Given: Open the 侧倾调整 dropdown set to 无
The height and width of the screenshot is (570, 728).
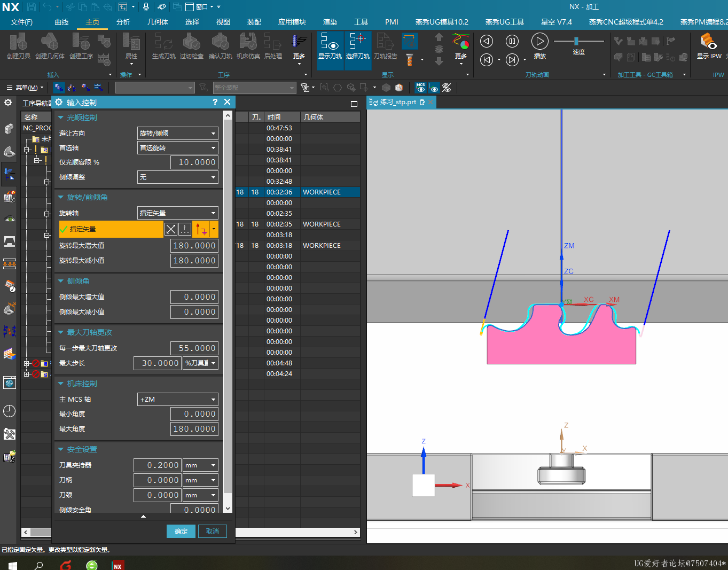Looking at the screenshot, I should point(178,177).
